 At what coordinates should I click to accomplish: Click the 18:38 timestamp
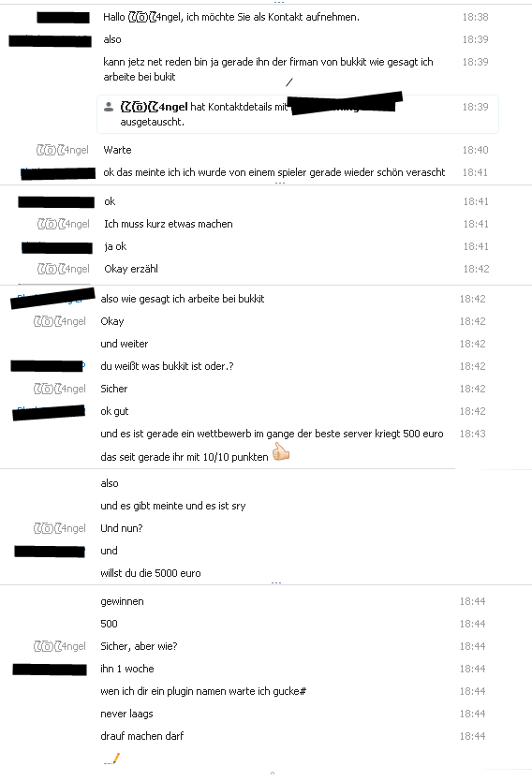[475, 17]
